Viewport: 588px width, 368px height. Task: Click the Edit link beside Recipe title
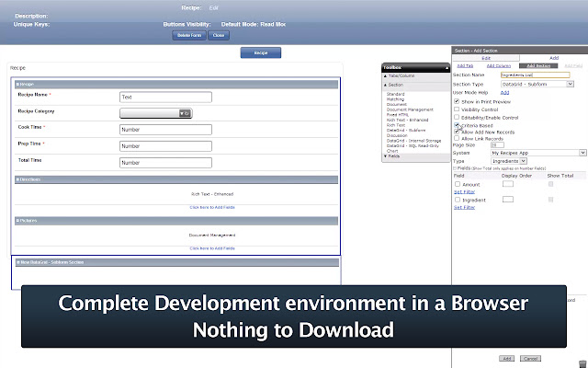(214, 8)
